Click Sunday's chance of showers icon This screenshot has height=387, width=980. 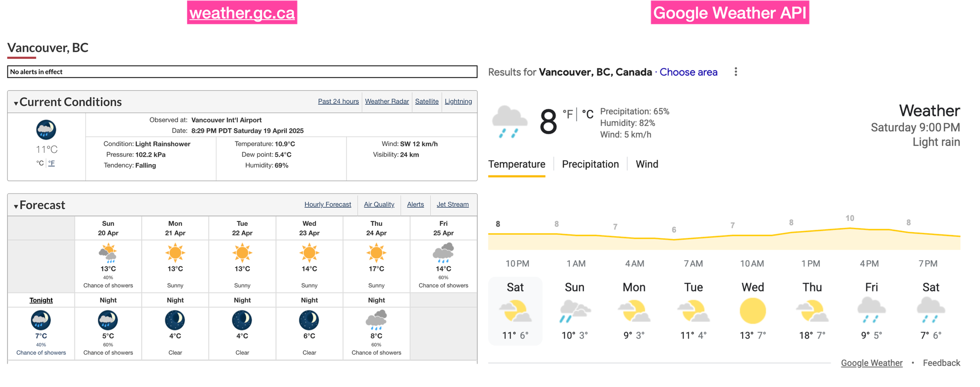[108, 253]
